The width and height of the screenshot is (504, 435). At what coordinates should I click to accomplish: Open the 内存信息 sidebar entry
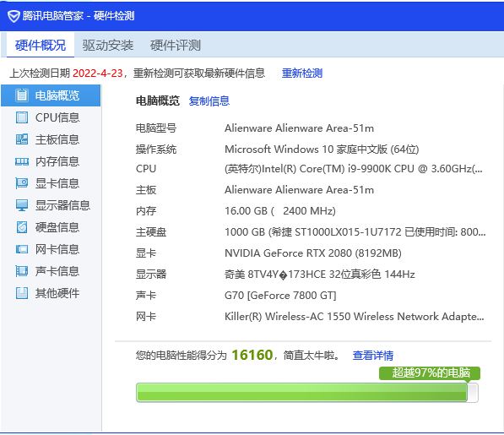click(x=51, y=161)
